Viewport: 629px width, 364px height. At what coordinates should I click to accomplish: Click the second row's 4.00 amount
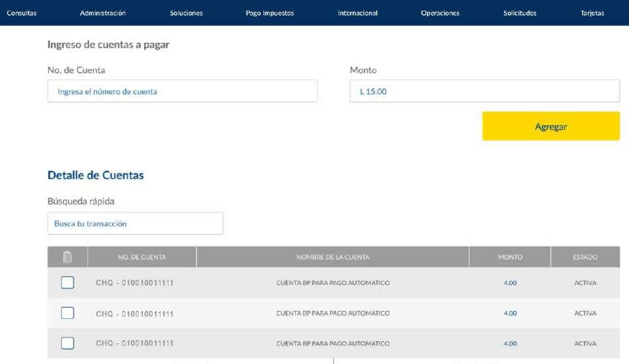click(x=510, y=313)
